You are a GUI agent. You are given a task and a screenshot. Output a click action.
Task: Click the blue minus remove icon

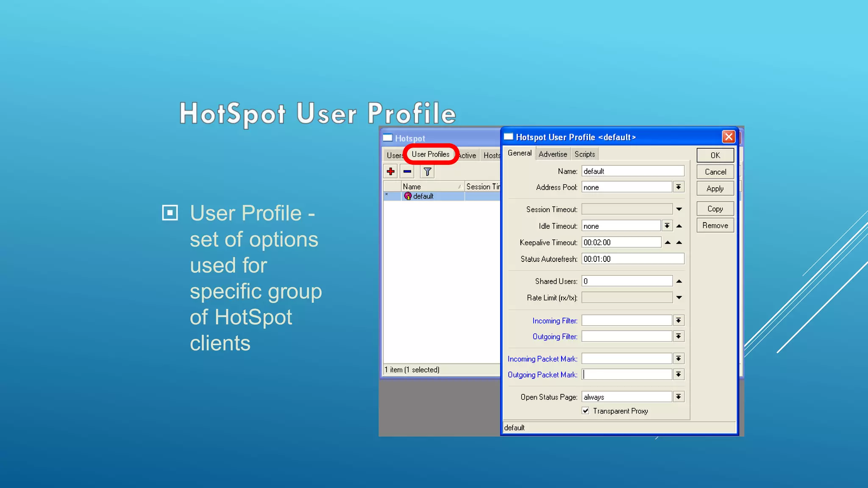tap(407, 172)
